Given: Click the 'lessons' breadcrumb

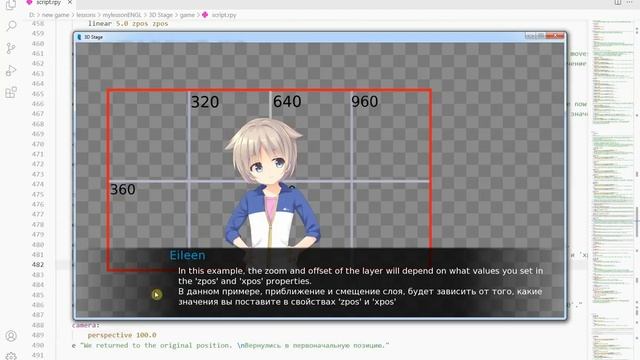Looking at the screenshot, I should click(x=86, y=15).
